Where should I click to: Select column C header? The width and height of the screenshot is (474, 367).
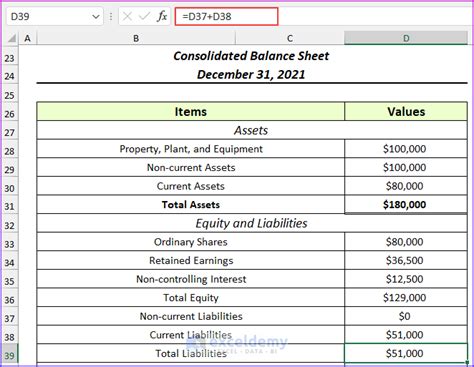pyautogui.click(x=290, y=38)
